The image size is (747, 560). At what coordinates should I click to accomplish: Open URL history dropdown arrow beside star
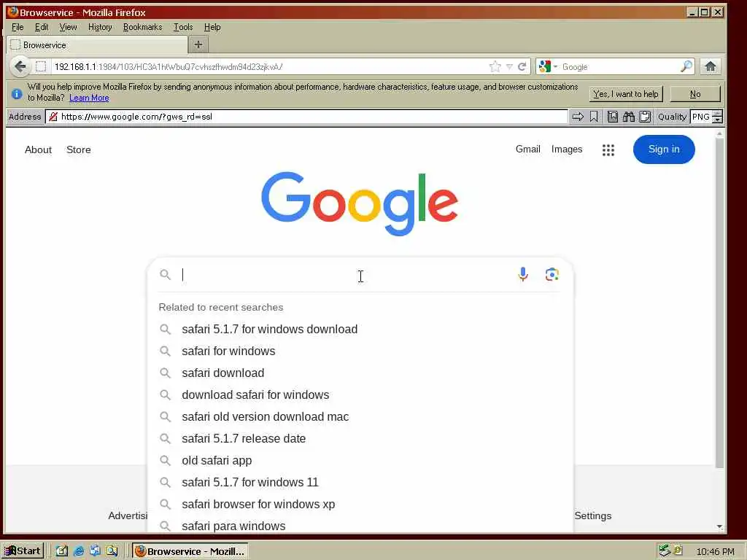[x=509, y=66]
